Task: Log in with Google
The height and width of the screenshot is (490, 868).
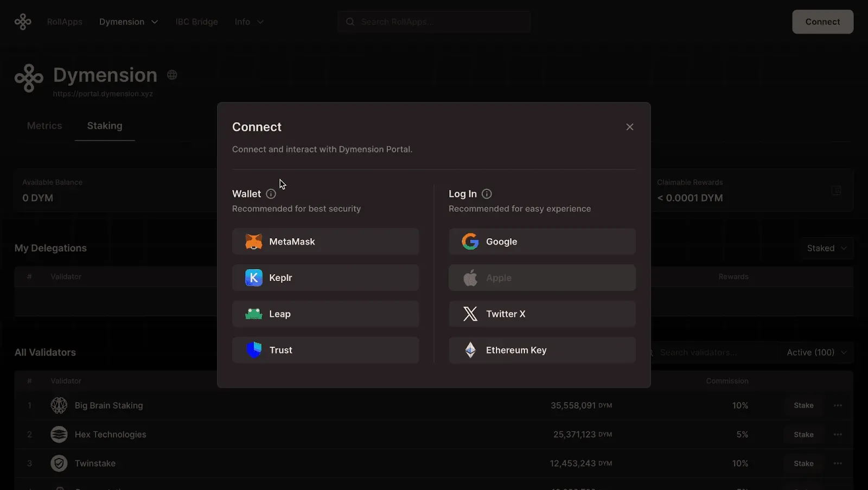Action: (542, 241)
